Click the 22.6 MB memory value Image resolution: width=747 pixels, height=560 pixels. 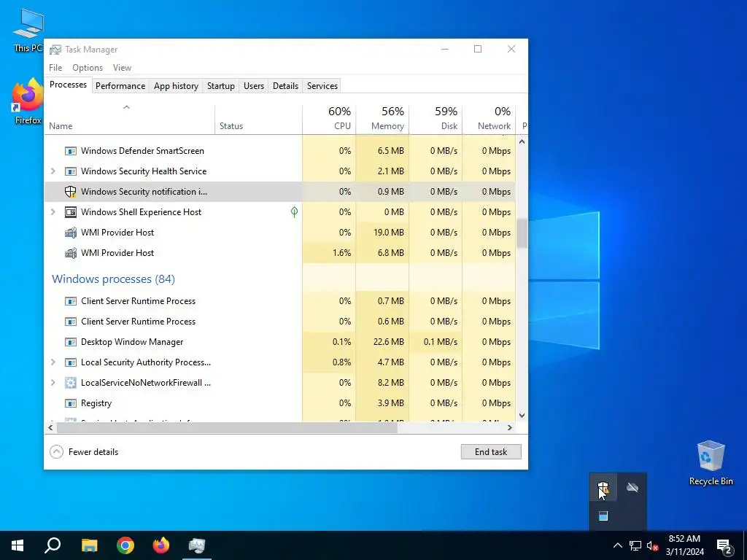[388, 342]
